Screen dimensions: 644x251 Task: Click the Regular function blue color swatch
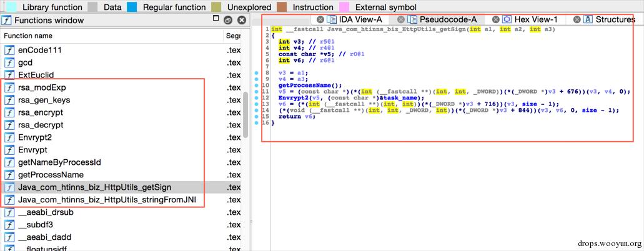tap(131, 7)
